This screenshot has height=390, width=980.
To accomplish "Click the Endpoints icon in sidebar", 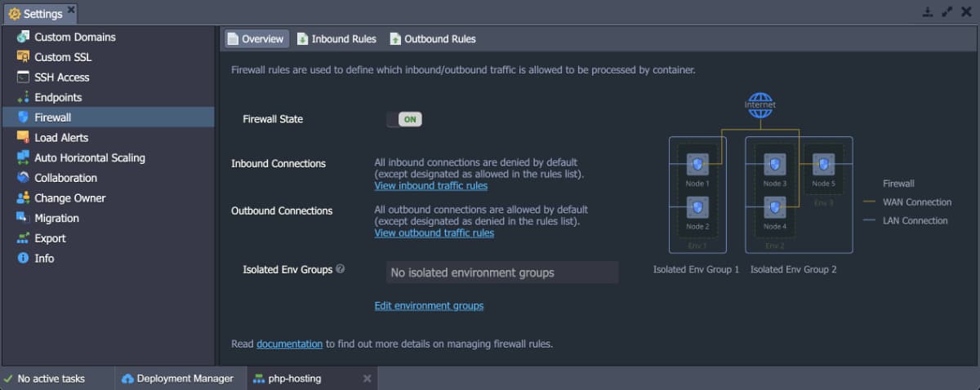I will pyautogui.click(x=23, y=97).
